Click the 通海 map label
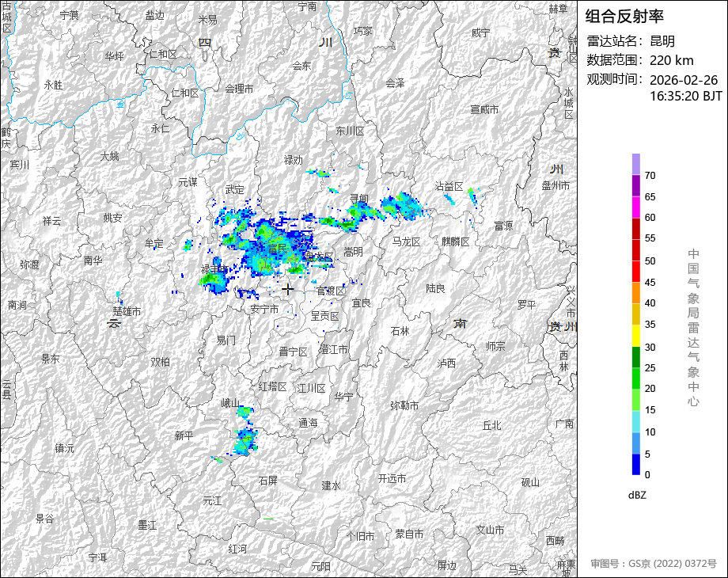Screen dimensions: 728x578 click(x=309, y=422)
